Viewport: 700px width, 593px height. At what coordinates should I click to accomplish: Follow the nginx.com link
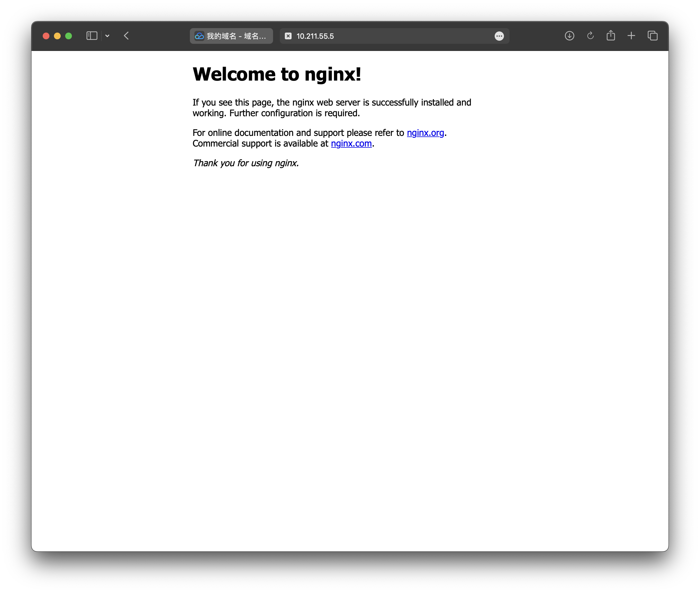pos(351,143)
